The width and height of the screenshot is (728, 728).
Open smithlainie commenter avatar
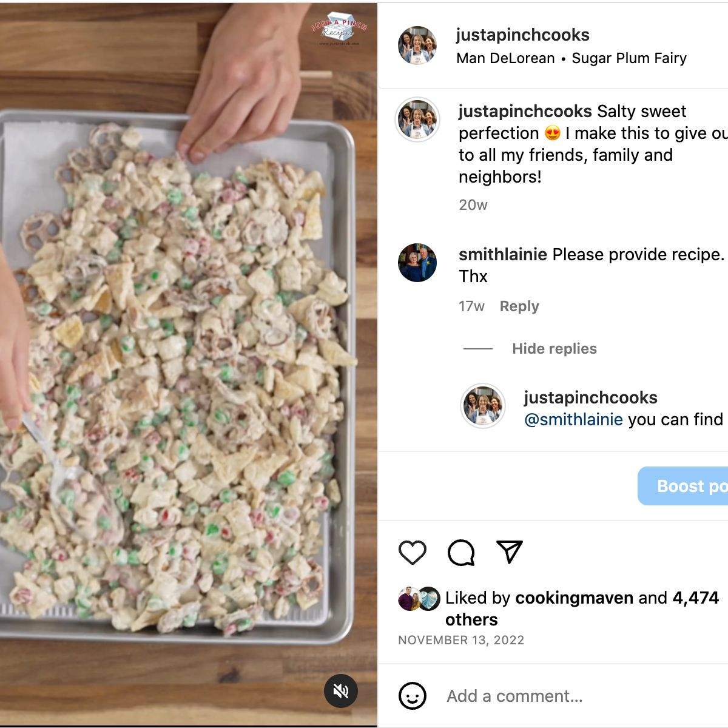click(x=417, y=263)
